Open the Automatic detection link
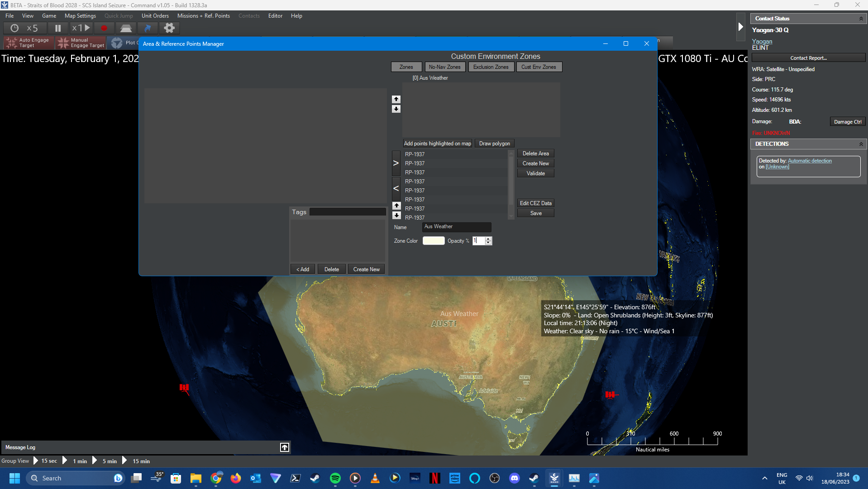The width and height of the screenshot is (868, 489). click(810, 161)
